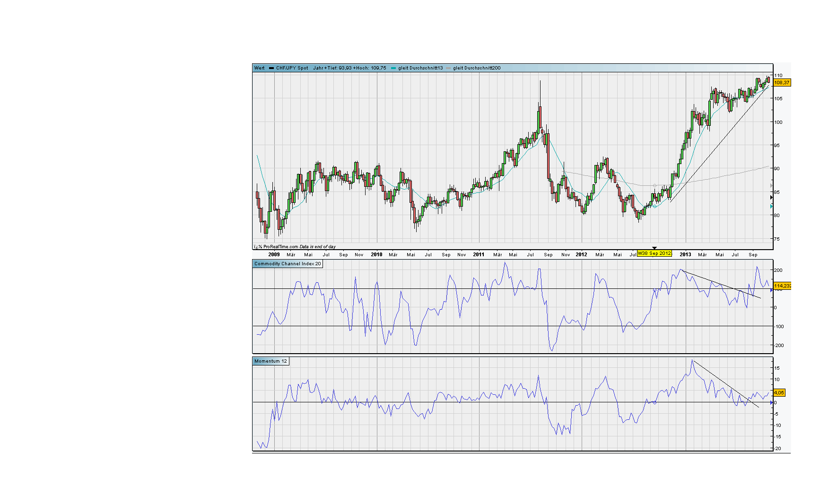Screen dimensions: 820x504
Task: Click the 4,05 momentum value tag
Action: pos(779,393)
